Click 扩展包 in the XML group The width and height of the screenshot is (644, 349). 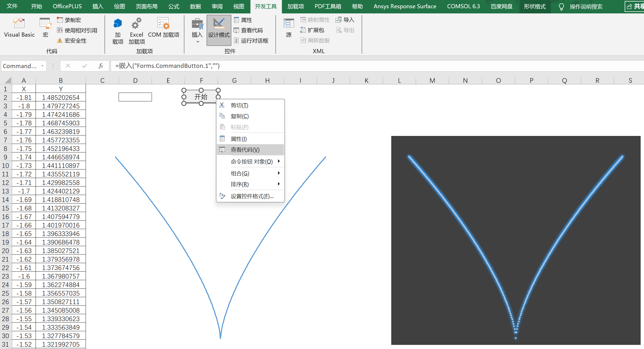click(x=312, y=30)
